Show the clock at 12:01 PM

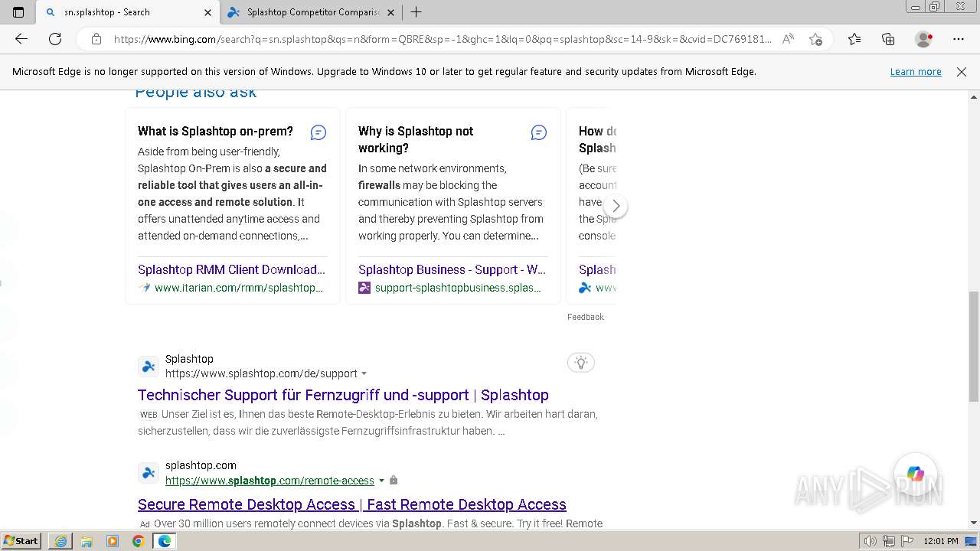941,541
